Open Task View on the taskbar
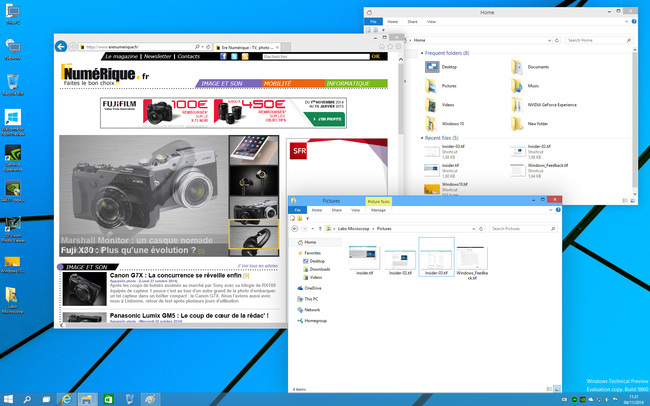 [46, 399]
